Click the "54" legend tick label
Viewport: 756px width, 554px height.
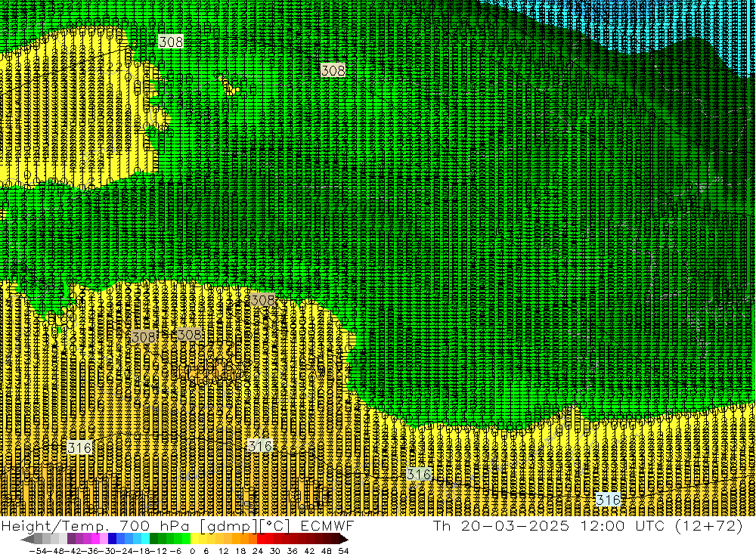click(343, 551)
